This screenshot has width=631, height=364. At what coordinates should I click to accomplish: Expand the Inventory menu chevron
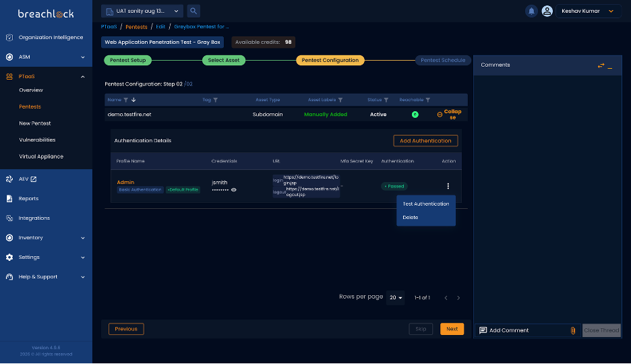click(83, 238)
